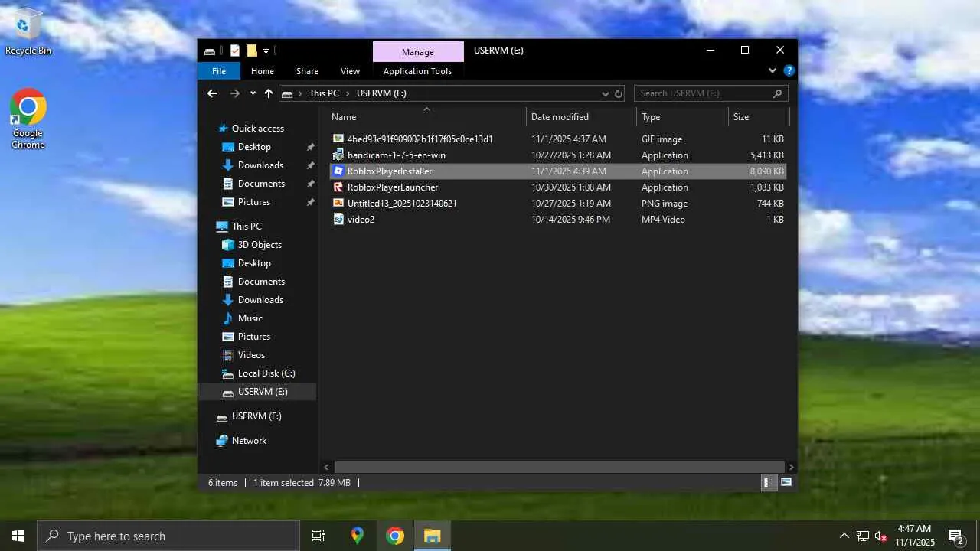This screenshot has width=980, height=551.
Task: Open the address bar history dropdown
Action: point(605,93)
